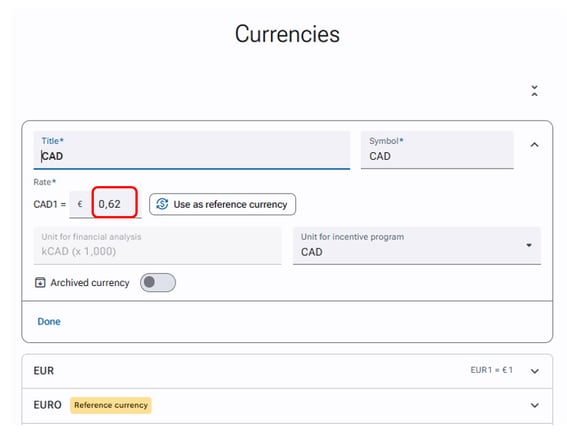The height and width of the screenshot is (436, 567).
Task: Click the euro symbol prefix in rate
Action: pos(80,204)
